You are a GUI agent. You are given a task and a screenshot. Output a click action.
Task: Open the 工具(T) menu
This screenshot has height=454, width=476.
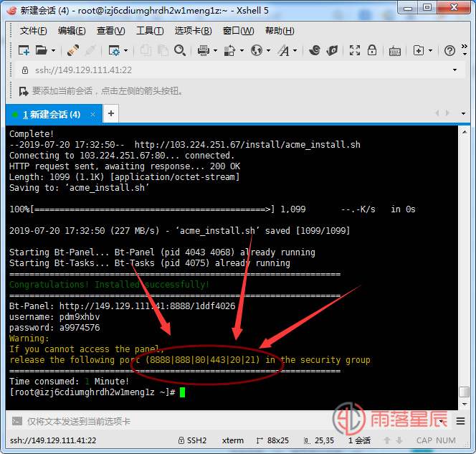[x=150, y=31]
